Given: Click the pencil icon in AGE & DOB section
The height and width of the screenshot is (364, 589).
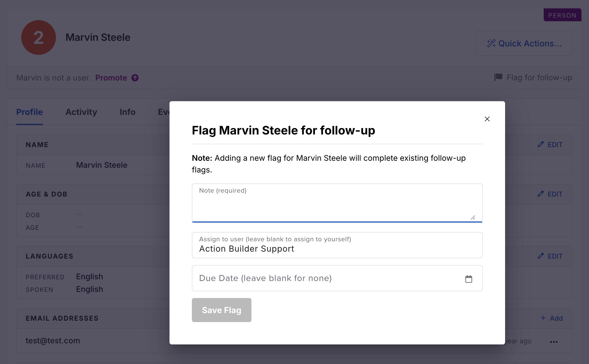Looking at the screenshot, I should (x=541, y=194).
